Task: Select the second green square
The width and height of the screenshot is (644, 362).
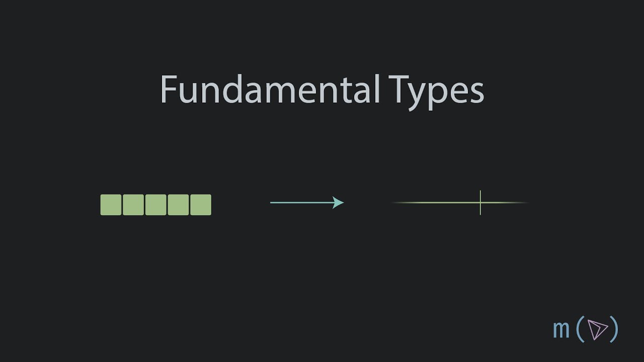Action: pyautogui.click(x=133, y=205)
